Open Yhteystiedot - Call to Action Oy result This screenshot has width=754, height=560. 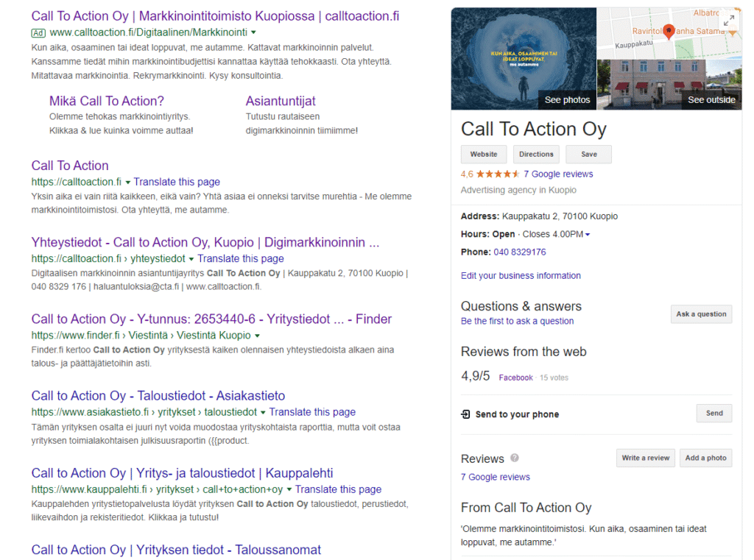205,242
